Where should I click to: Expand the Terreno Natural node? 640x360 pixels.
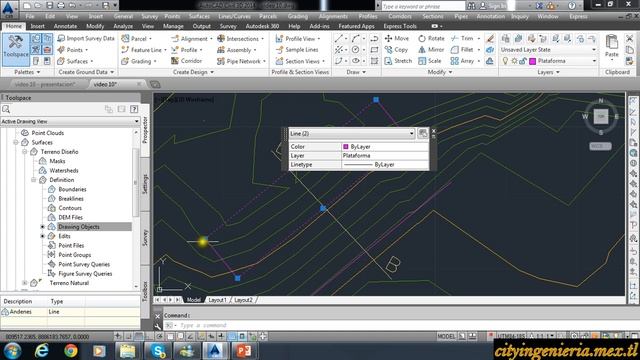[25, 283]
